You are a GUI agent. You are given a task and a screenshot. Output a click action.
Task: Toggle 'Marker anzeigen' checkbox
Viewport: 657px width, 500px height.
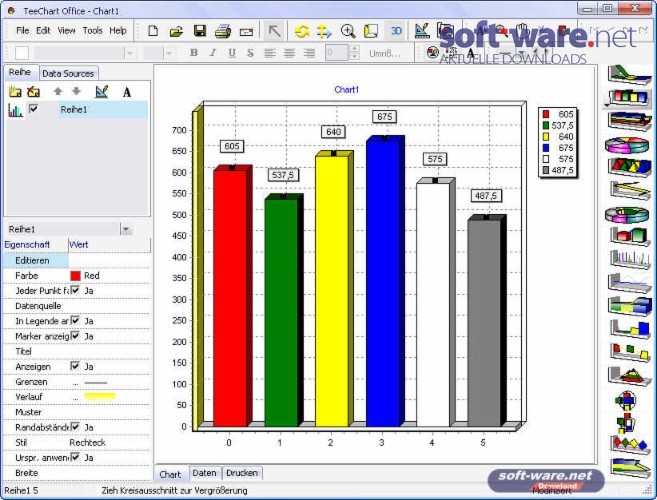(x=75, y=335)
